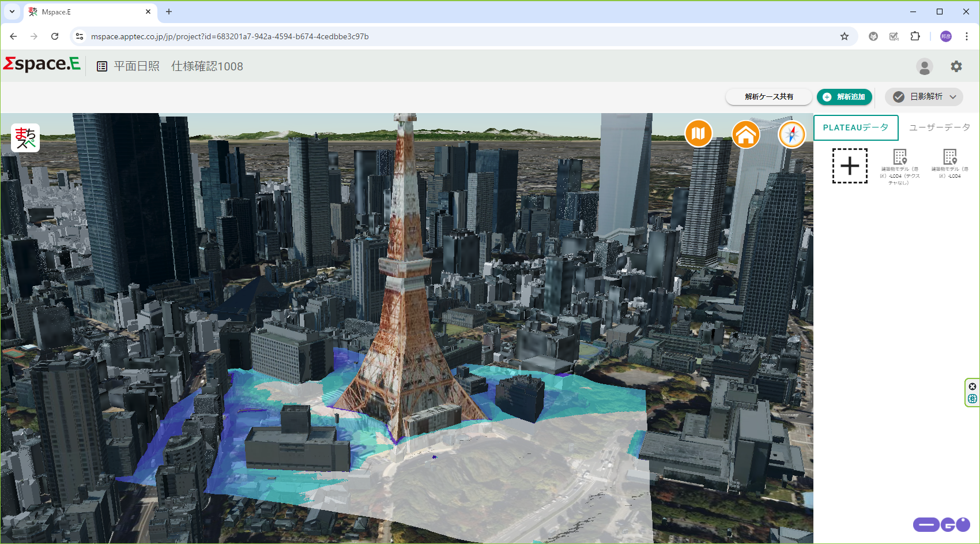The image size is (980, 544).
Task: Switch to ユーザーデータ tab
Action: pyautogui.click(x=939, y=127)
